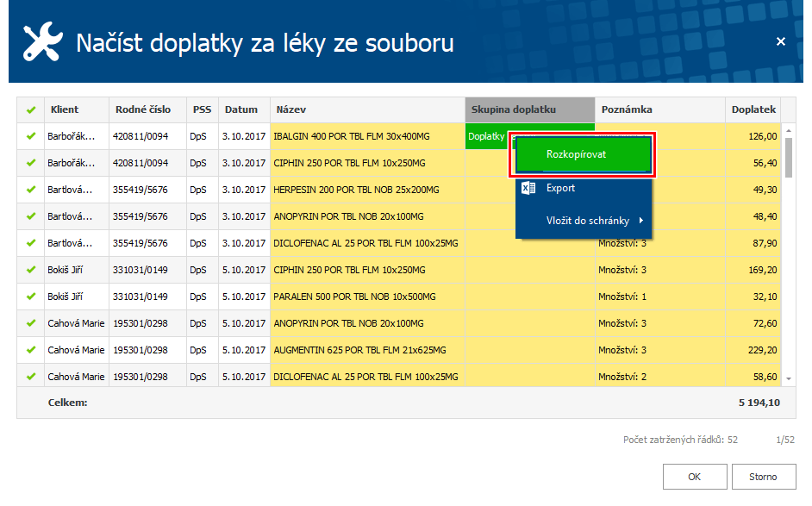This screenshot has width=812, height=506.
Task: Sort by the Klient column header
Action: point(77,109)
